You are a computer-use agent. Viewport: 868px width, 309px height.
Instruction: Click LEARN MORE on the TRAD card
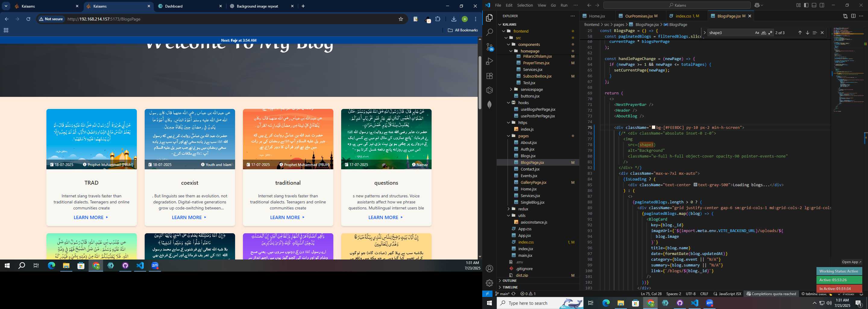click(91, 218)
